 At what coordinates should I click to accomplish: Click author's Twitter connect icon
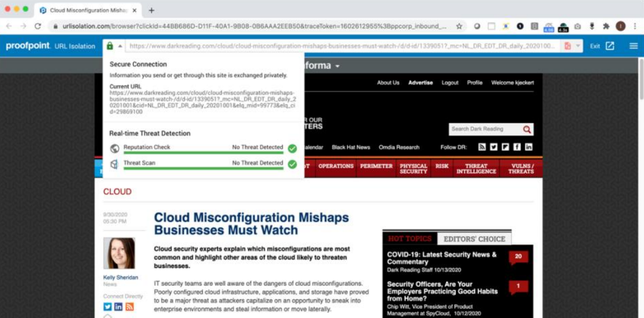pos(107,307)
